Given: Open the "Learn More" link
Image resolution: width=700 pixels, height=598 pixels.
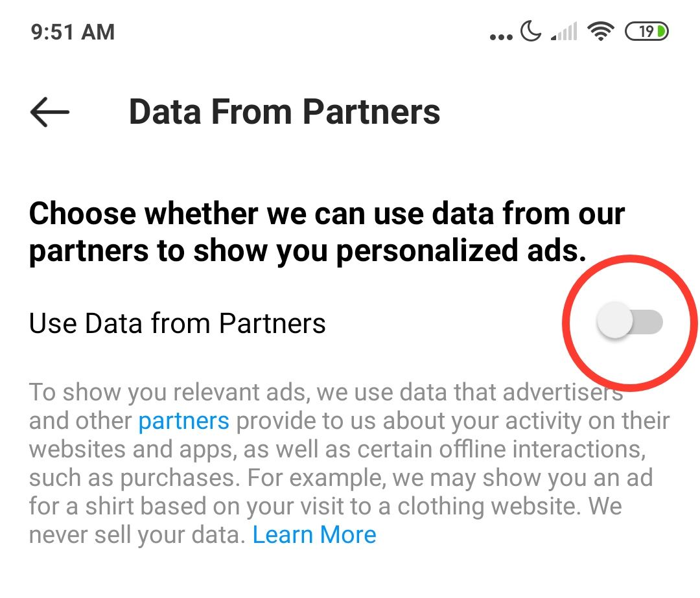Looking at the screenshot, I should [314, 535].
